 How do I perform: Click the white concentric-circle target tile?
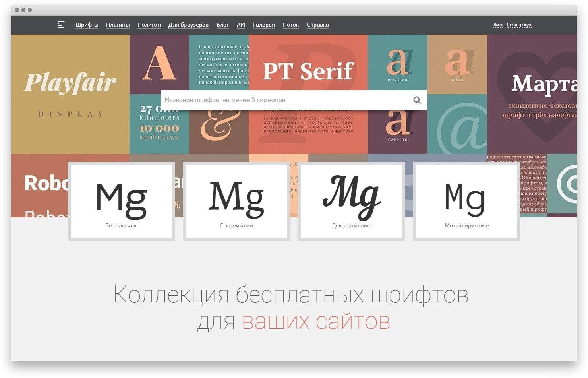tap(562, 184)
